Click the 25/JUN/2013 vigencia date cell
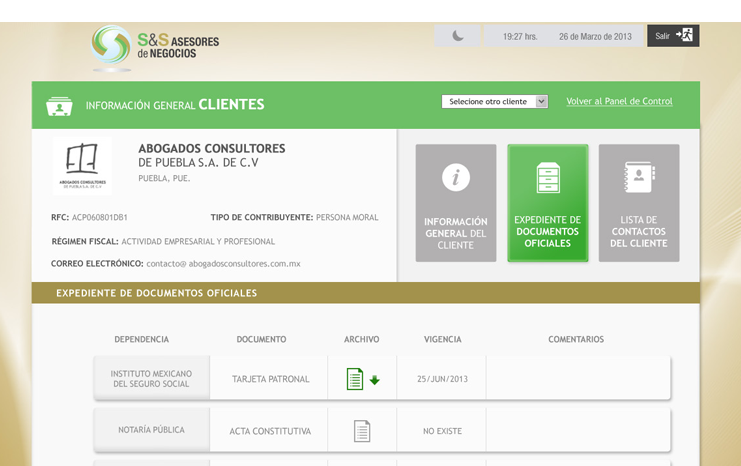The image size is (741, 466). 442,379
